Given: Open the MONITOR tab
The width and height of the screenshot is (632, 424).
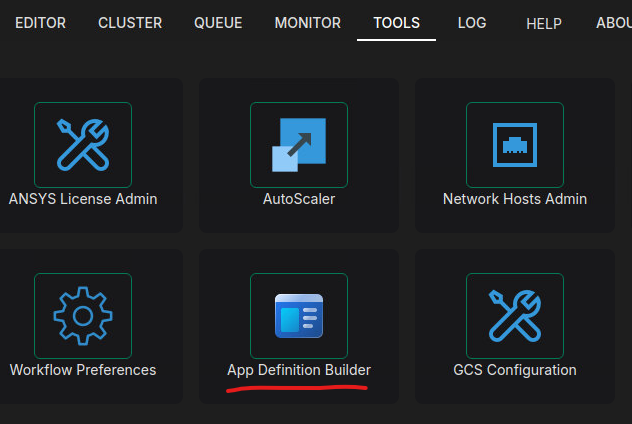Looking at the screenshot, I should click(x=308, y=23).
